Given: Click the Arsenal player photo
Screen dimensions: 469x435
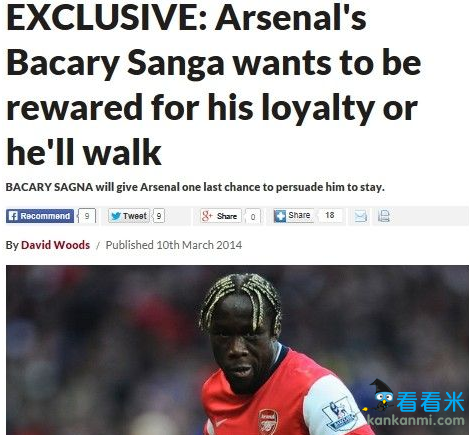Looking at the screenshot, I should [237, 350].
